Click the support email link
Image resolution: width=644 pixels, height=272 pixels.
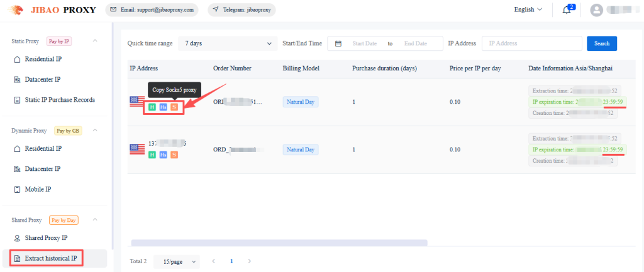151,10
